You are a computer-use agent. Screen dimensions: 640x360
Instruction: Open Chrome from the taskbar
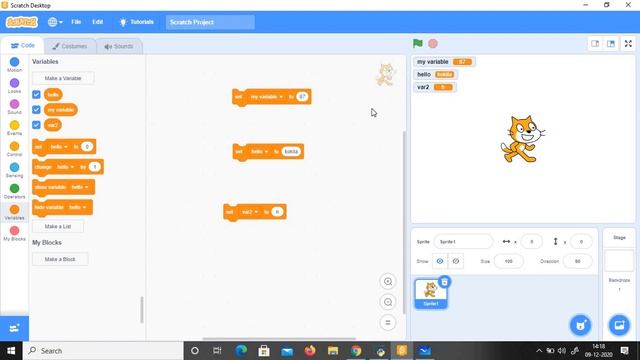(356, 351)
